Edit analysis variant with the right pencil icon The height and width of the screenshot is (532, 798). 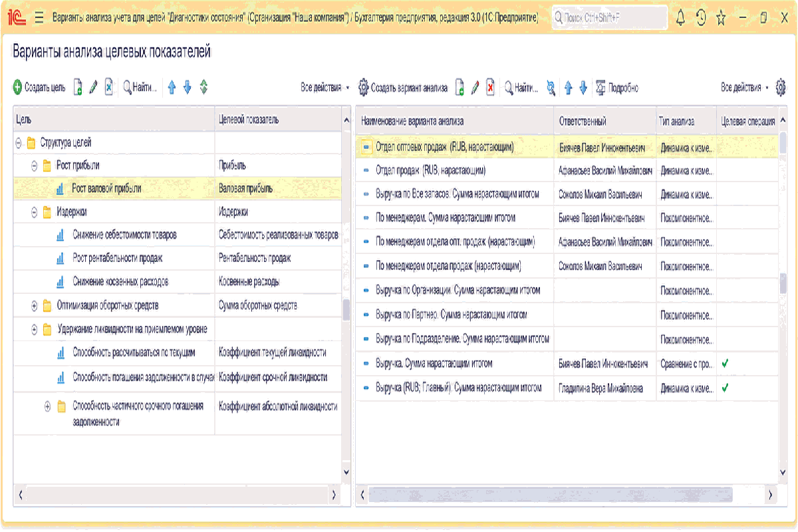(475, 87)
